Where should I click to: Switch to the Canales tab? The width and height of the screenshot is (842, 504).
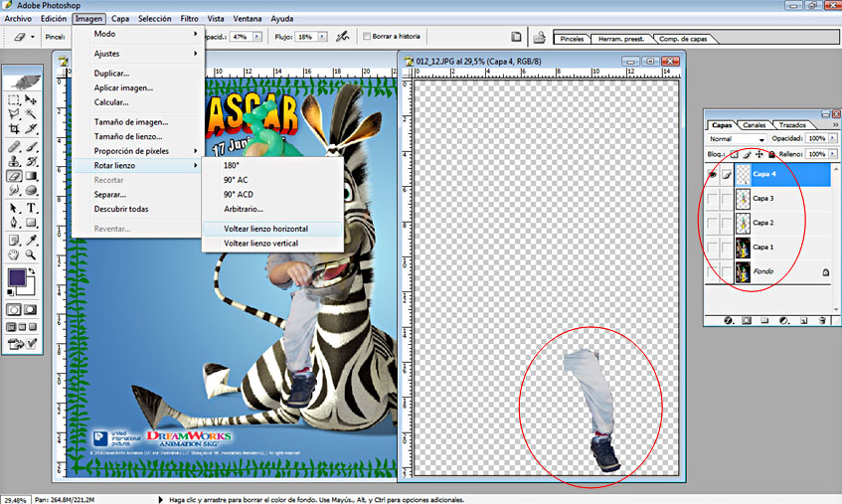click(x=754, y=125)
